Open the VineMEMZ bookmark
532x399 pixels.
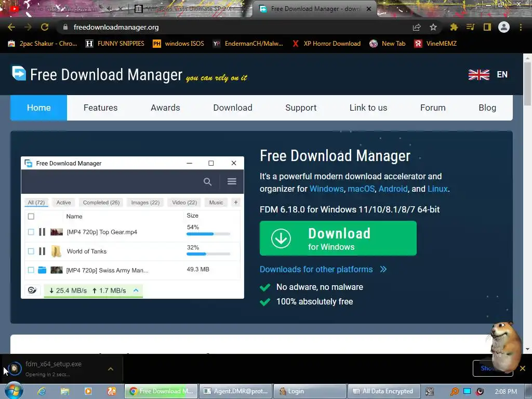tap(436, 44)
